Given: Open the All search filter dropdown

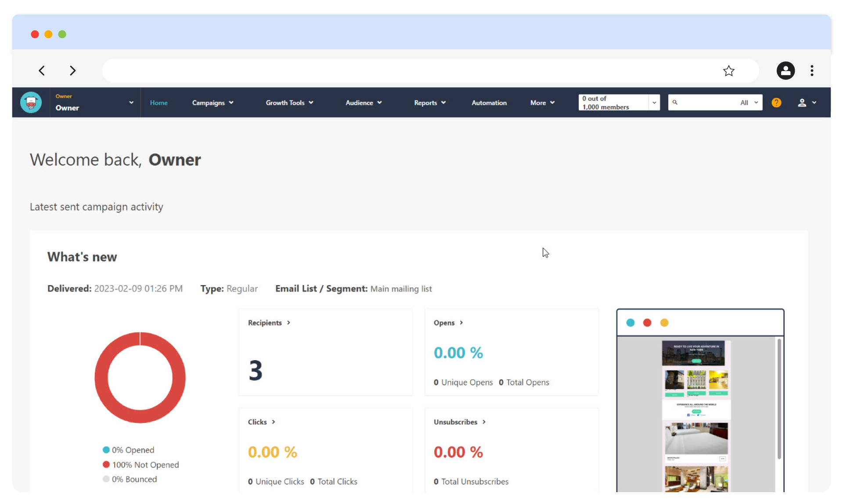Looking at the screenshot, I should 749,103.
